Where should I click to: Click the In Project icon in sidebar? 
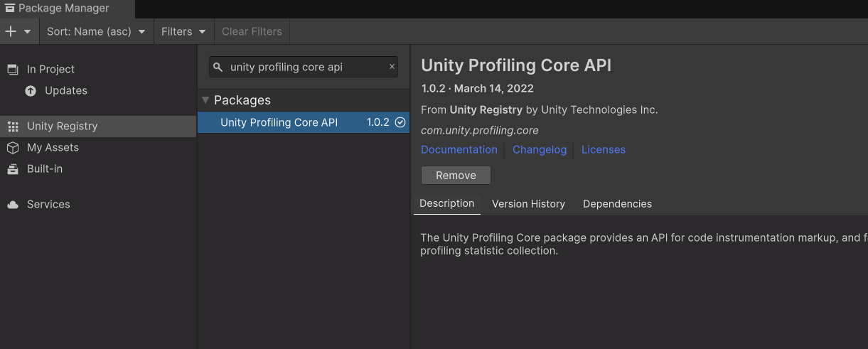coord(12,69)
